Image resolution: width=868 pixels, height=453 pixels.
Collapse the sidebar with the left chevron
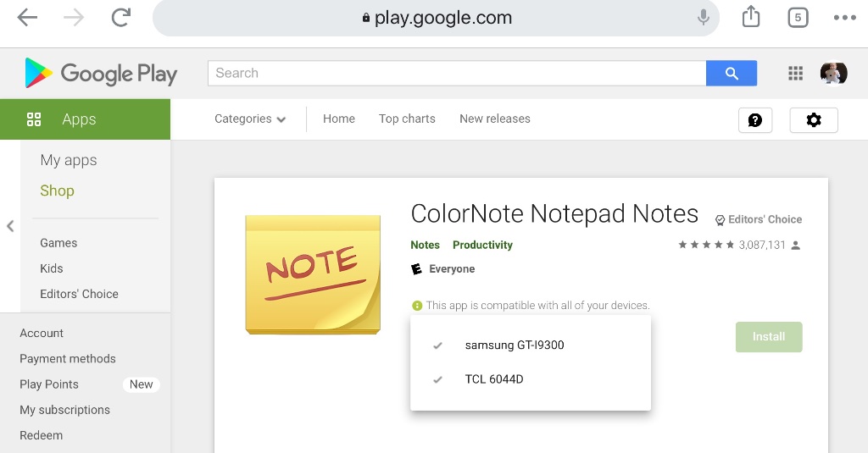10,226
